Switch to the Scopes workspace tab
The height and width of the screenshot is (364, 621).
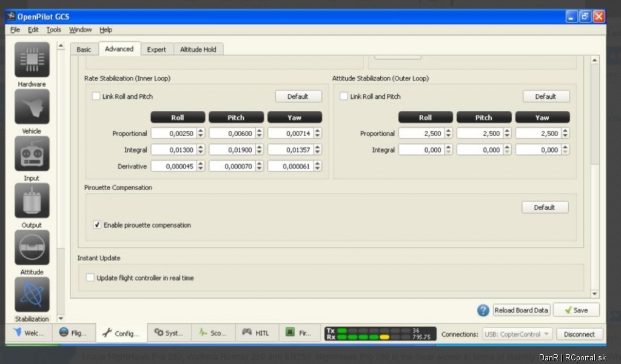click(x=213, y=333)
